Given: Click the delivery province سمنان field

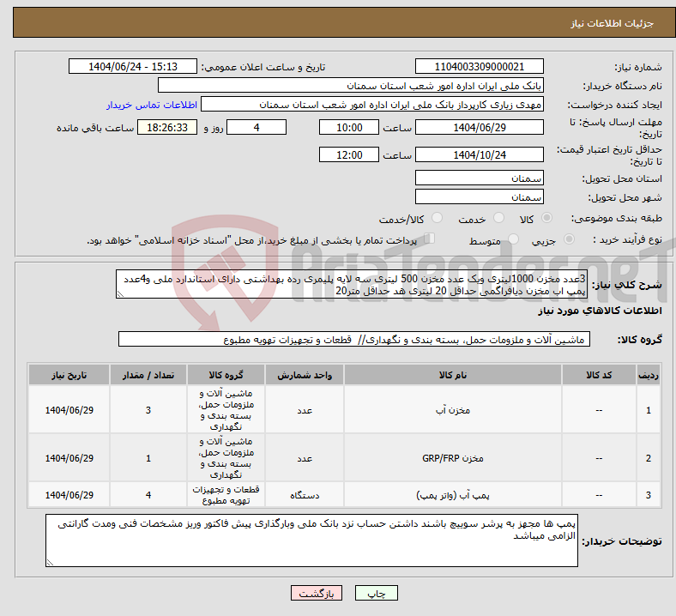Looking at the screenshot, I should [479, 178].
